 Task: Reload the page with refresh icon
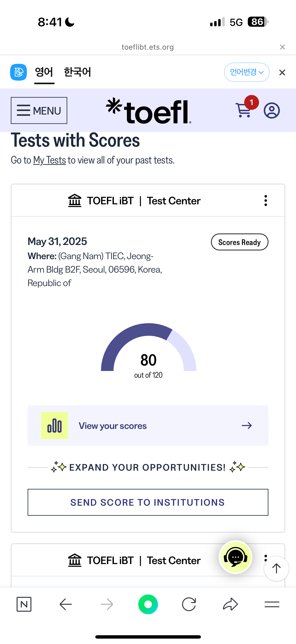tap(189, 604)
